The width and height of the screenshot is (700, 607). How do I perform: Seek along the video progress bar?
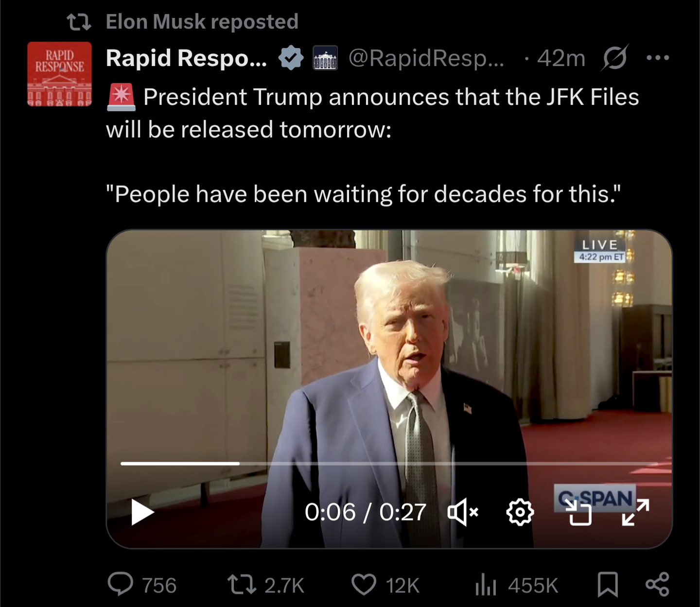point(389,464)
